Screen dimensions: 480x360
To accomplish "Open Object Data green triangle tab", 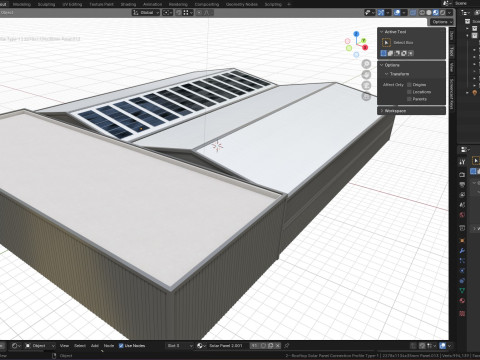I will click(x=462, y=291).
